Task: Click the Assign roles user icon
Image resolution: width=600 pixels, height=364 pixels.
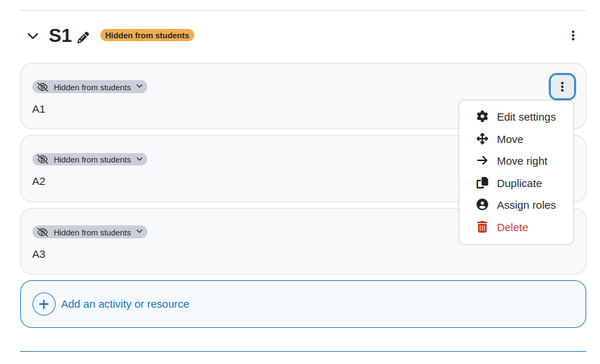Action: [482, 205]
